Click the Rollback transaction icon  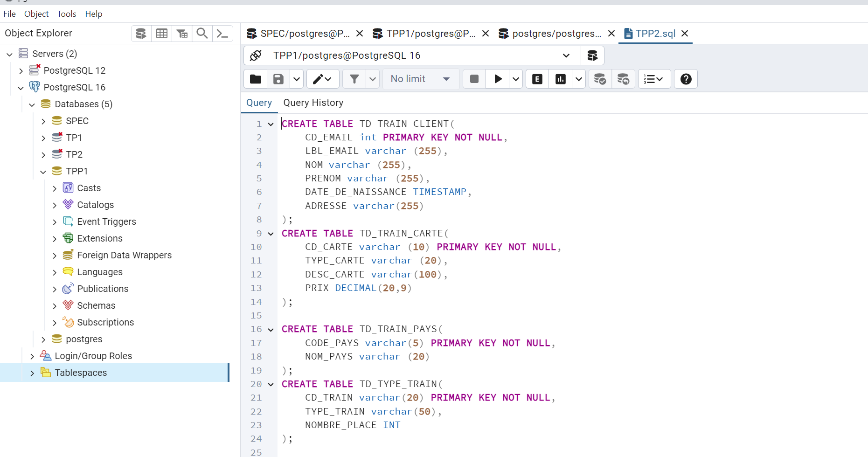pyautogui.click(x=623, y=79)
